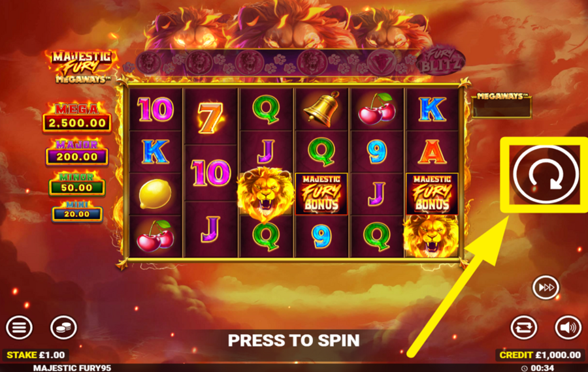Select the Mega 2,500.00 jackpot panel
The width and height of the screenshot is (588, 372).
[x=77, y=117]
